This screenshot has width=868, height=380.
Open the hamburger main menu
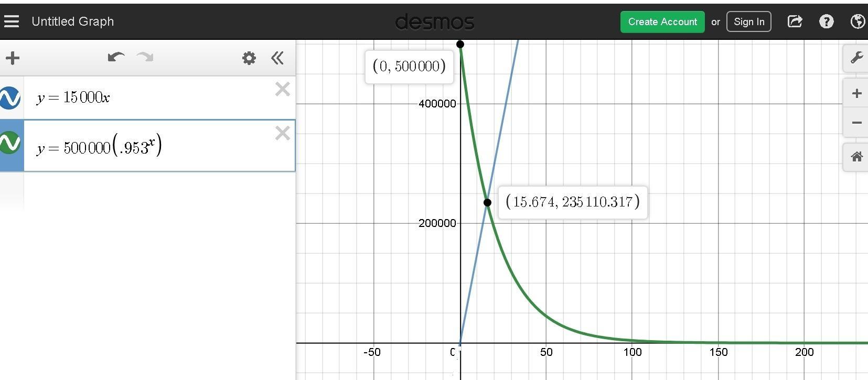click(12, 21)
